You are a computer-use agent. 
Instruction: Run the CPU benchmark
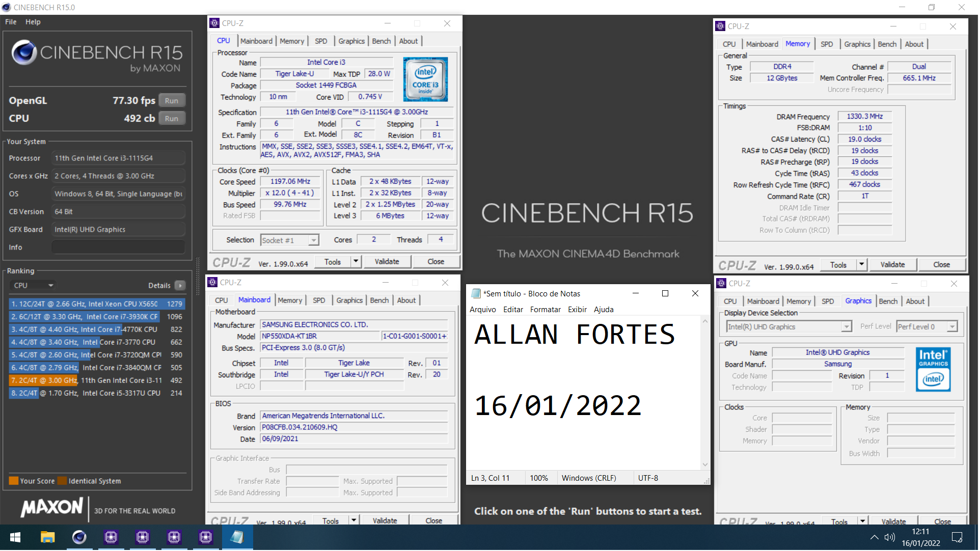[x=172, y=119]
